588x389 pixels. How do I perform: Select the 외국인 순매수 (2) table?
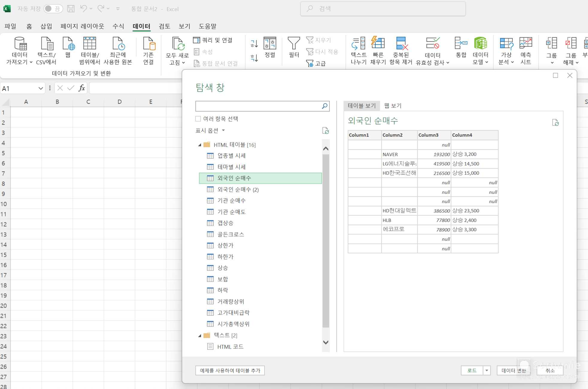pos(260,189)
